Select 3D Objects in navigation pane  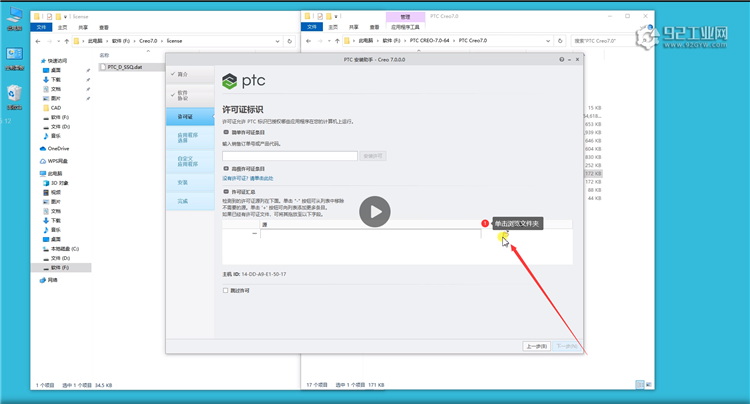coord(56,183)
